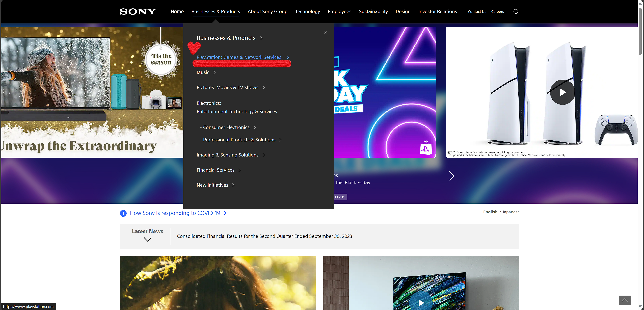
Task: Open Imaging & Sensing Solutions entry
Action: (x=228, y=155)
